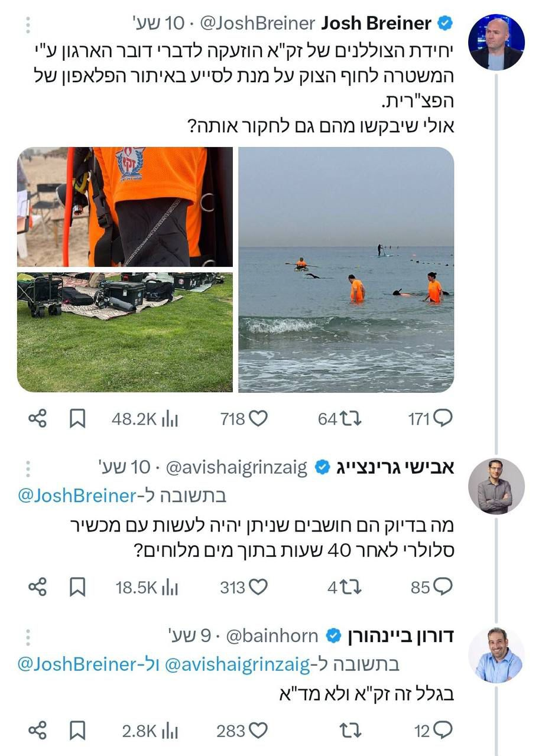The image size is (542, 756).
Task: Open the @avishaigrinzaig mention in bainhorn's reply
Action: (x=236, y=664)
